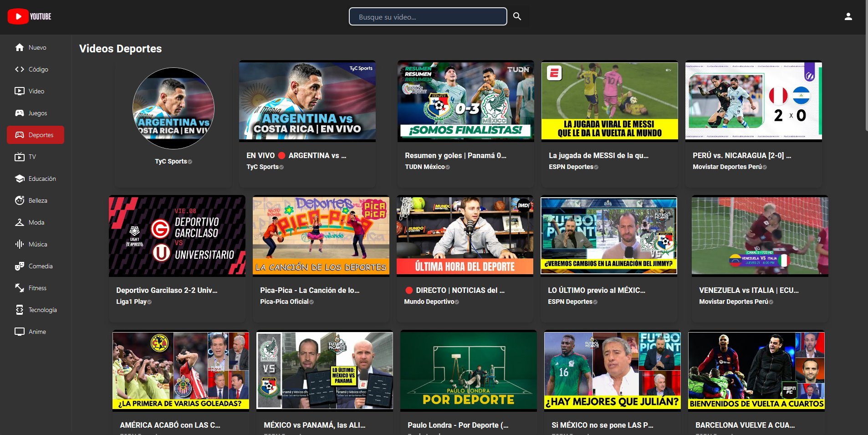This screenshot has width=868, height=435.
Task: Click the Belleza face icon
Action: [20, 200]
